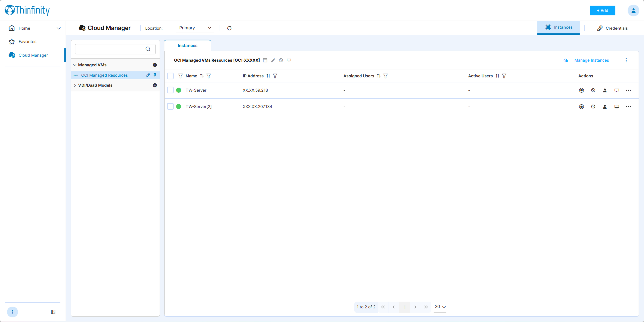The width and height of the screenshot is (644, 322).
Task: Open more actions for TW-Server[2]
Action: click(x=629, y=107)
